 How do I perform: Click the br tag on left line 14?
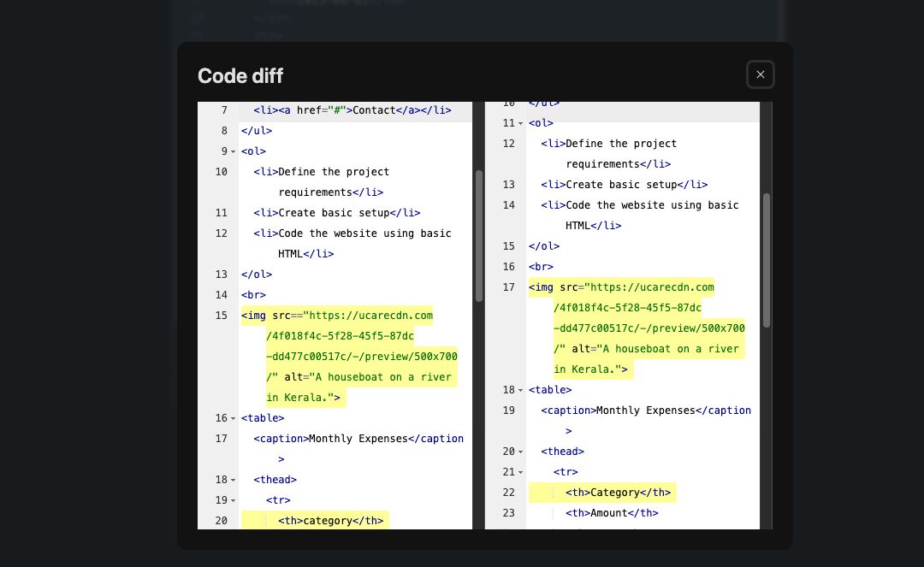click(x=253, y=295)
